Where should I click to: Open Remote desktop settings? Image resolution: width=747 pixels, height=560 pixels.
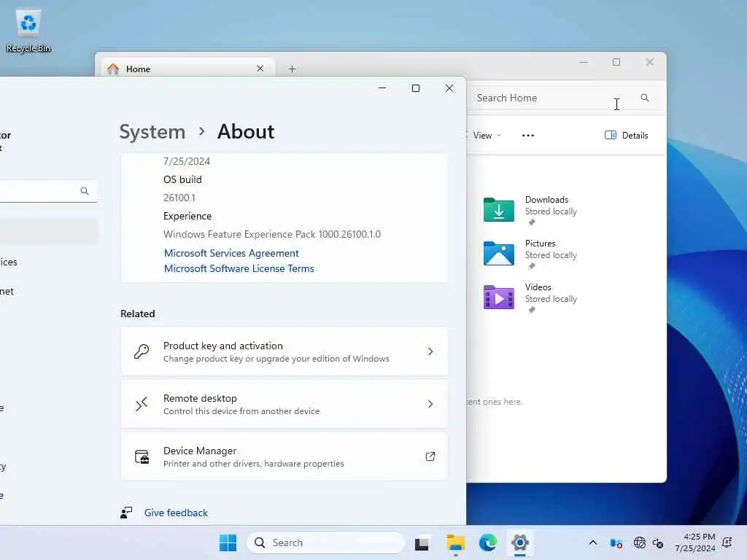(285, 404)
